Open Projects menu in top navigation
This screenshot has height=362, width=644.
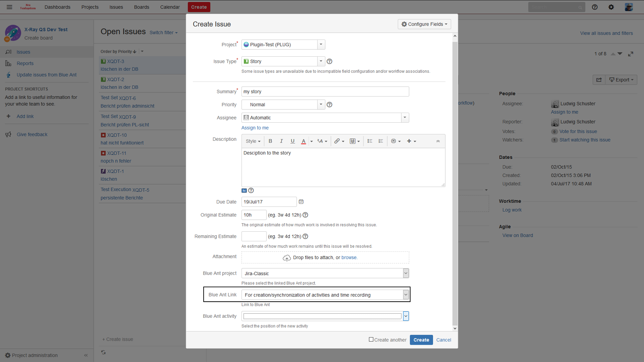(90, 7)
